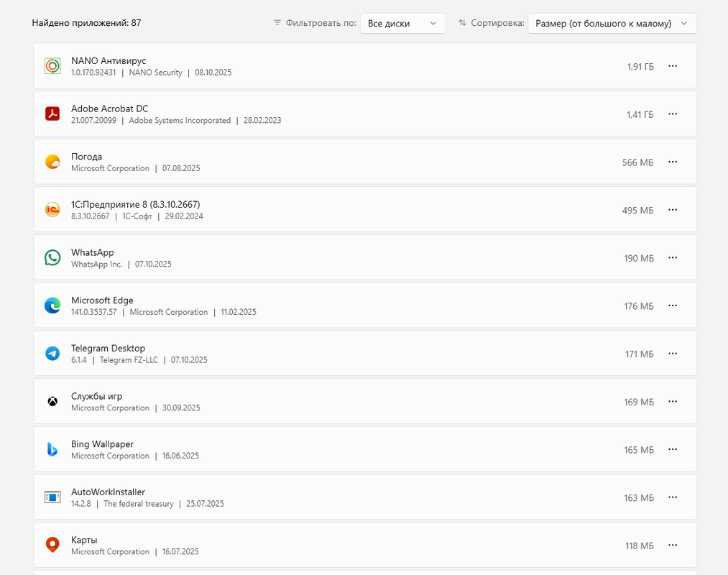
Task: Select the AutoWorkInstaller app name
Action: coord(109,492)
